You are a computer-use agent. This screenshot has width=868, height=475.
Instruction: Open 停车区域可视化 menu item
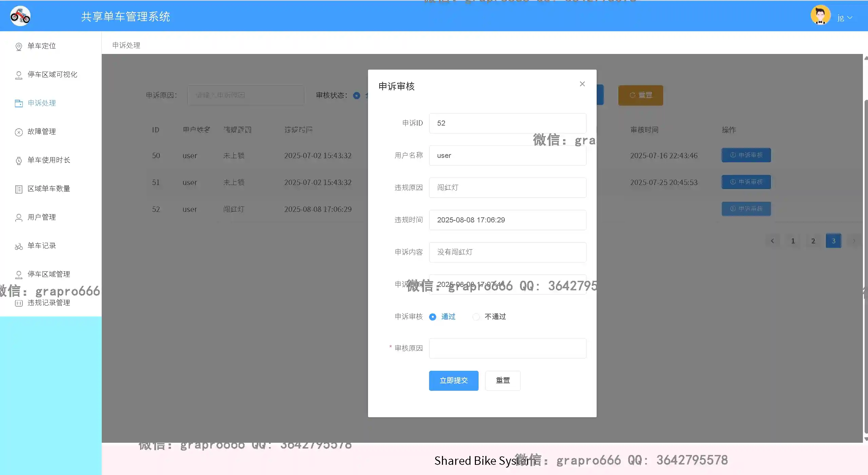(x=52, y=74)
